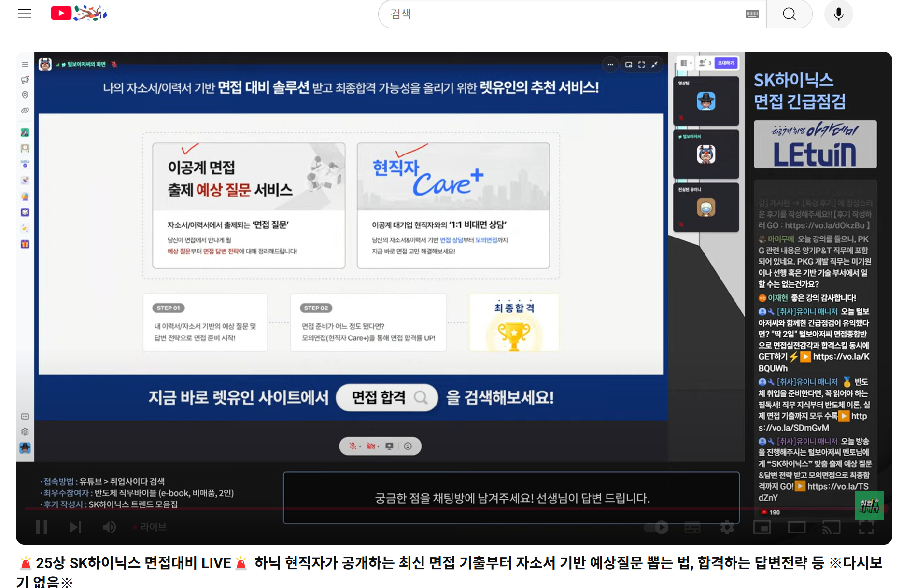903x588 pixels.
Task: Toggle subtitles/closed captions button
Action: click(x=692, y=527)
